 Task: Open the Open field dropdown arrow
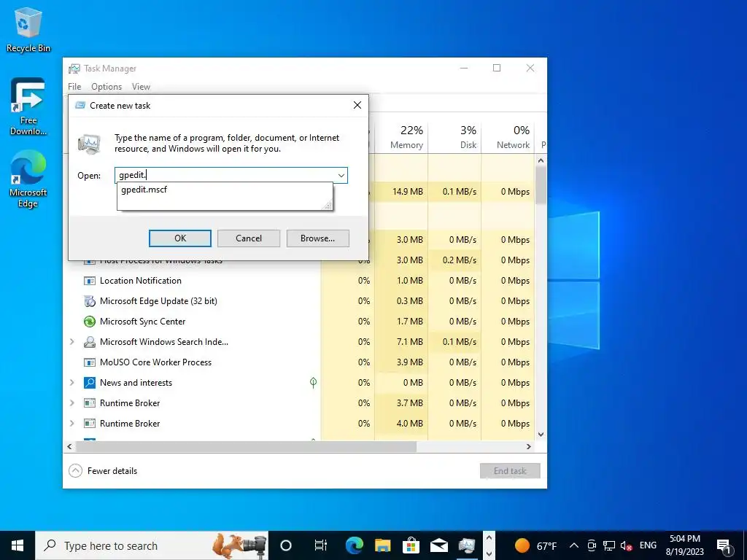coord(341,175)
